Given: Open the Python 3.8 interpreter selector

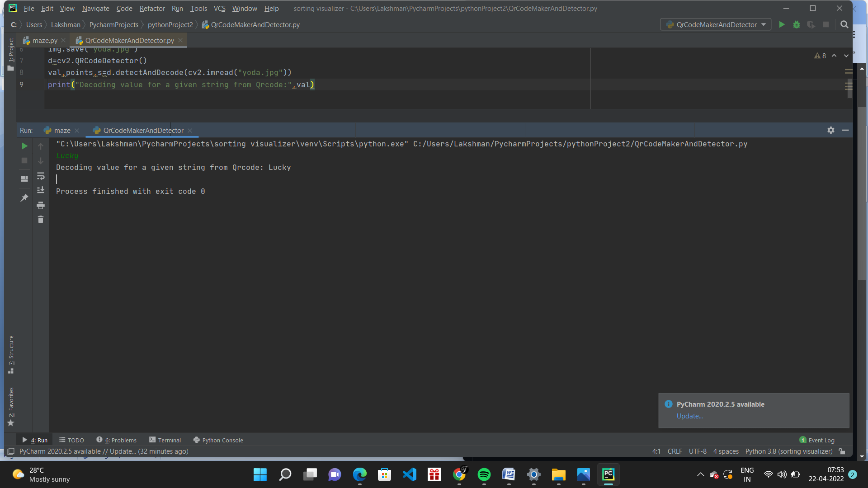Looking at the screenshot, I should point(788,451).
